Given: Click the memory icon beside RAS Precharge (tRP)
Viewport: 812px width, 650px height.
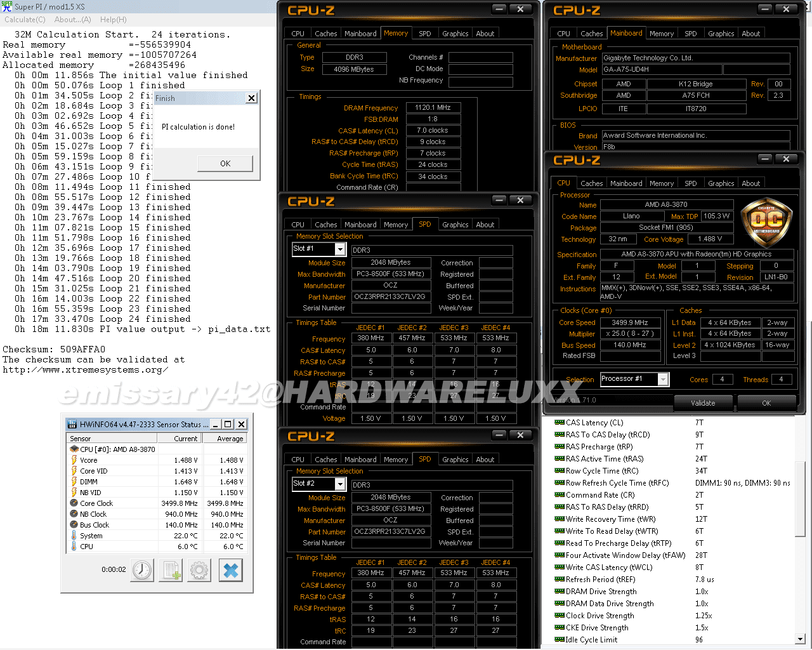Looking at the screenshot, I should (560, 446).
